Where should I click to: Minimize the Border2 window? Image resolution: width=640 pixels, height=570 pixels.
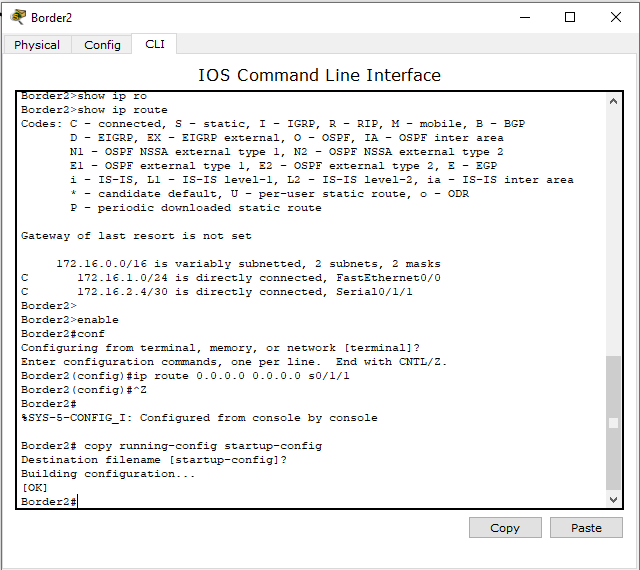tap(523, 17)
